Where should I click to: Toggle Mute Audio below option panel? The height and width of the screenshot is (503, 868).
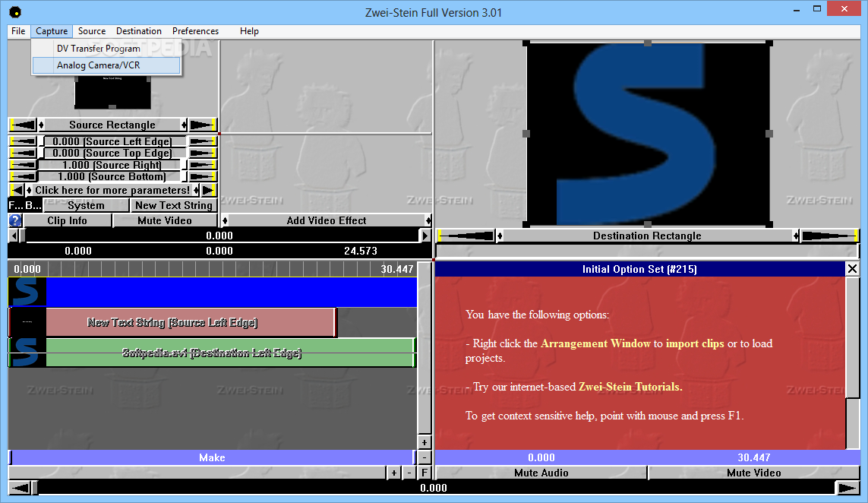(541, 473)
